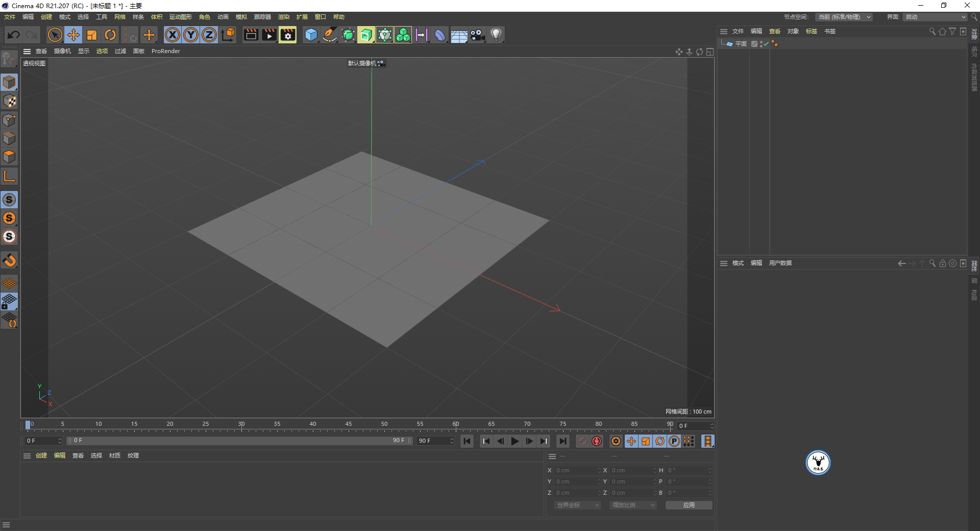Click the spline pen tool icon
Viewport: 980px width, 531px height.
pyautogui.click(x=330, y=35)
